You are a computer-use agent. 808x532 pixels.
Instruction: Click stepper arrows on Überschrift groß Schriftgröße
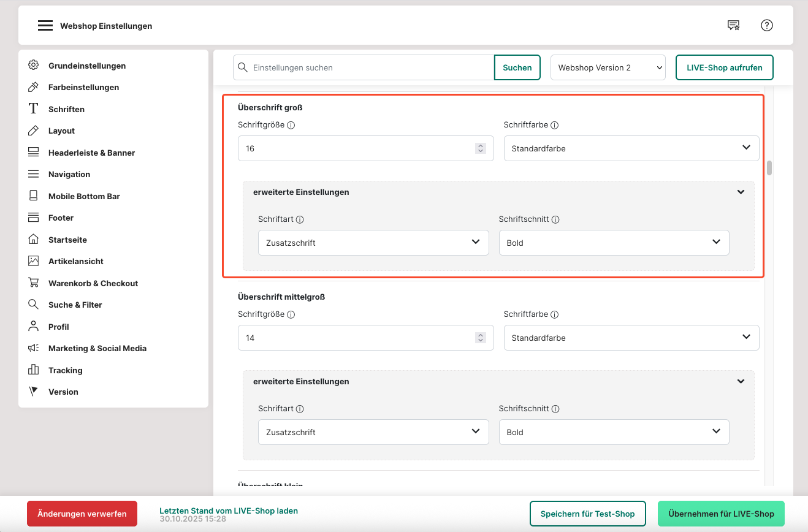click(x=481, y=148)
